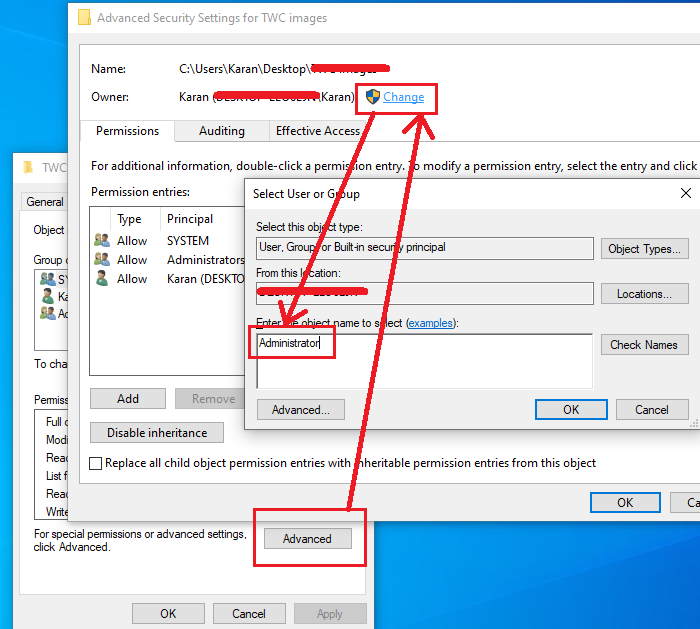Click the folder icon in Advanced Security title bar

tap(84, 17)
